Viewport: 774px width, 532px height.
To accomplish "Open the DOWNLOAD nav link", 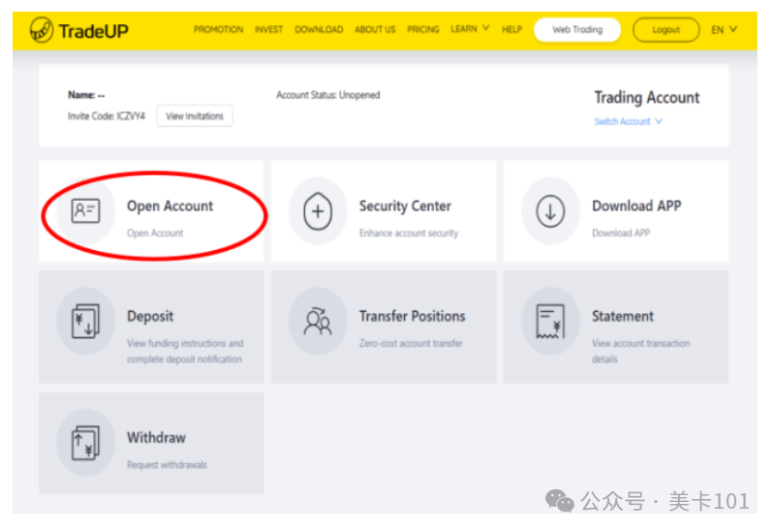I will 319,30.
